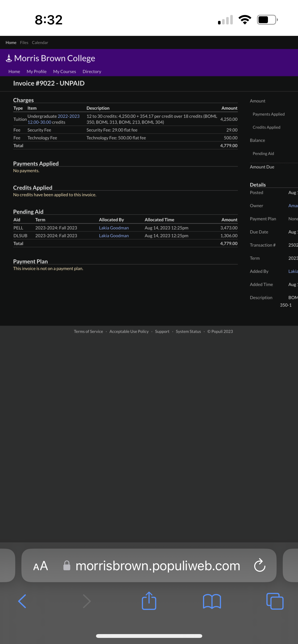Screen dimensions: 298x644
Task: Click the Morris Brown College title
Action: pyautogui.click(x=55, y=58)
